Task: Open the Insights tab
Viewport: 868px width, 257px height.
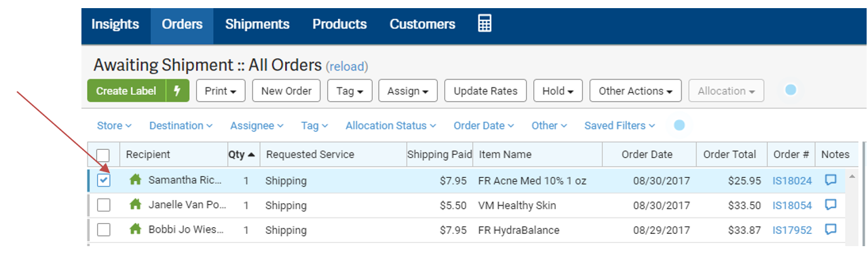Action: 115,24
